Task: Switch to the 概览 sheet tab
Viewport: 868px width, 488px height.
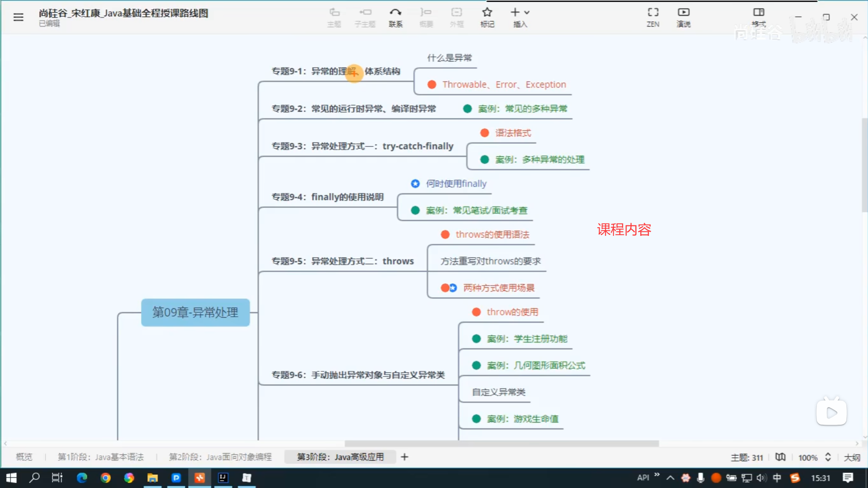Action: click(24, 457)
